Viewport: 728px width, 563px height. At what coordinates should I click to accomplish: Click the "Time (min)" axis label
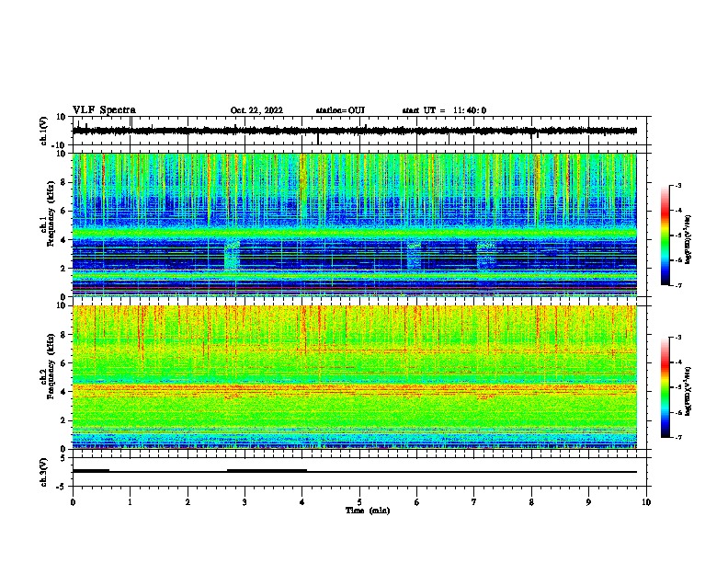pyautogui.click(x=368, y=511)
